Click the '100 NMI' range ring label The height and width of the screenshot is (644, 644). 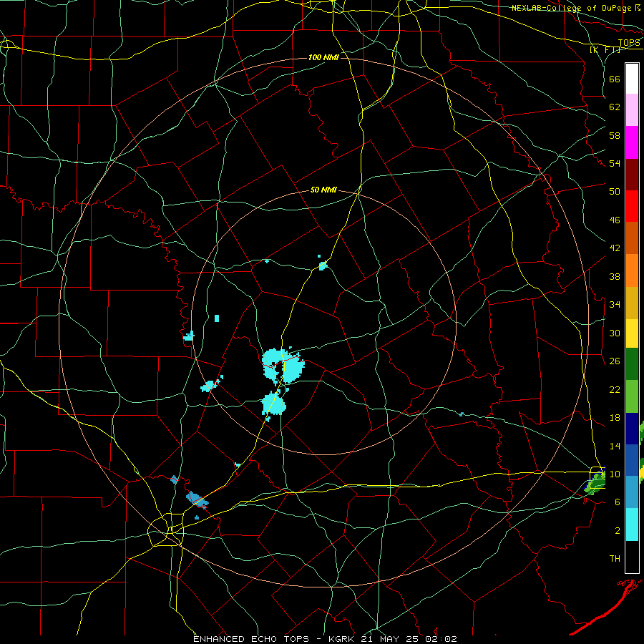pyautogui.click(x=323, y=57)
